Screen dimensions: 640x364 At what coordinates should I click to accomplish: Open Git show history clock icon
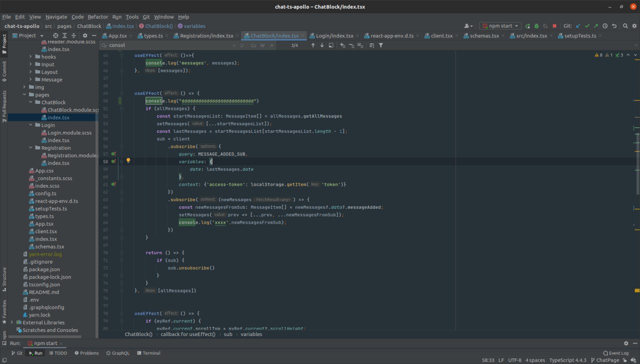[x=605, y=26]
